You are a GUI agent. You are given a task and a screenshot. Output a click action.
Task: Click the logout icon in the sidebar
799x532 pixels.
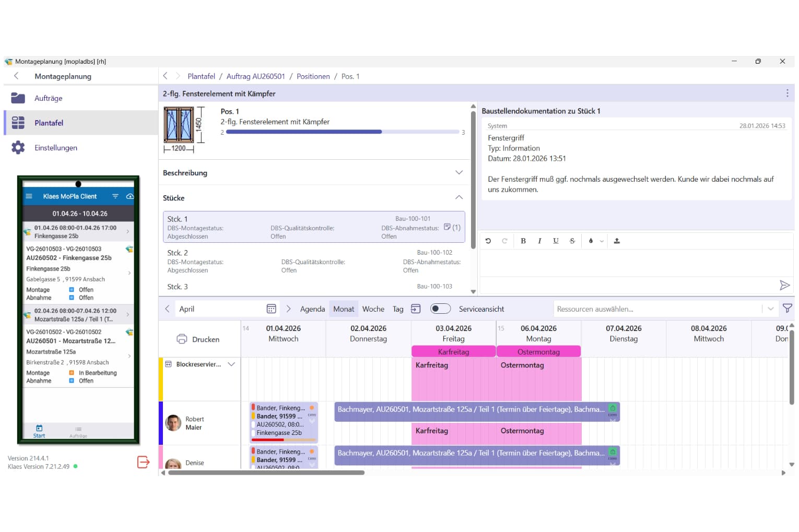143,462
